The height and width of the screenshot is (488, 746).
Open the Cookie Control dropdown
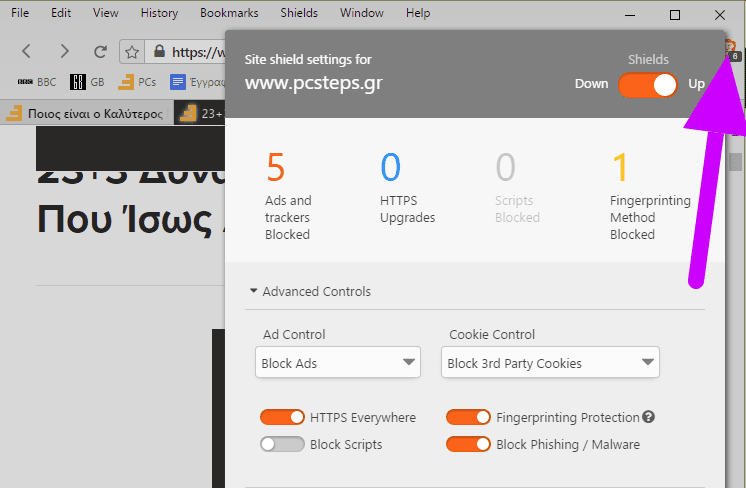550,362
